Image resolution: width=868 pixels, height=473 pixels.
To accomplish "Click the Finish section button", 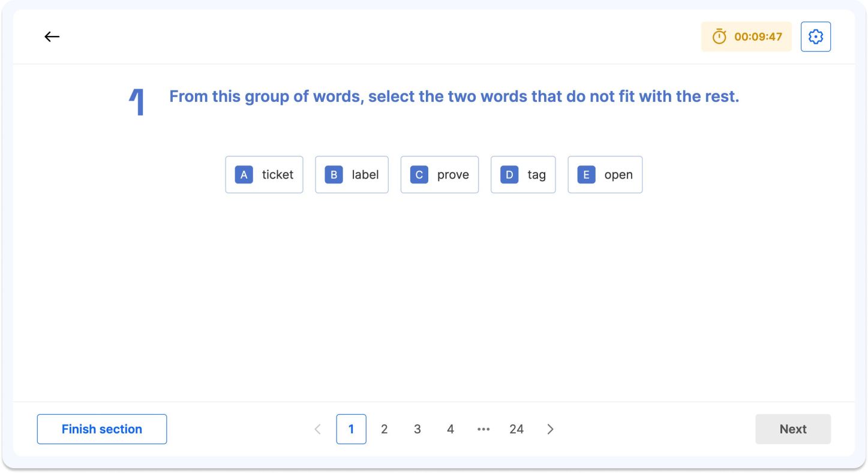I will pyautogui.click(x=101, y=429).
